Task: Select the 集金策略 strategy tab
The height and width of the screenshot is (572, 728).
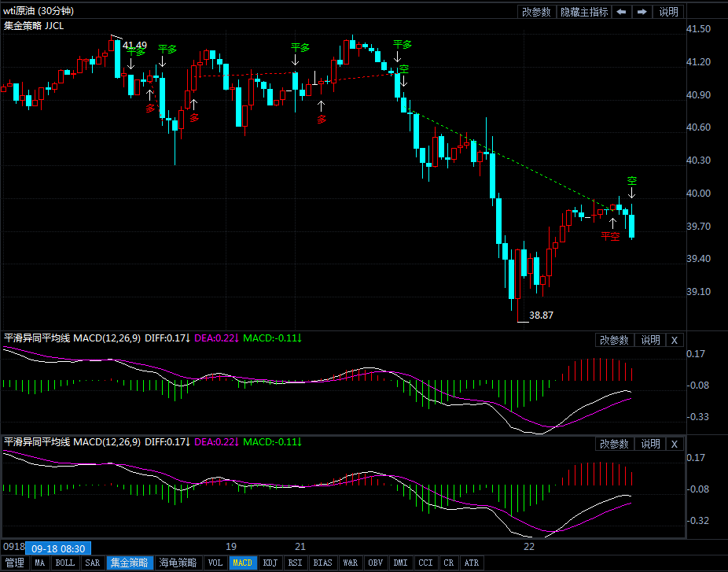Action: (x=129, y=563)
